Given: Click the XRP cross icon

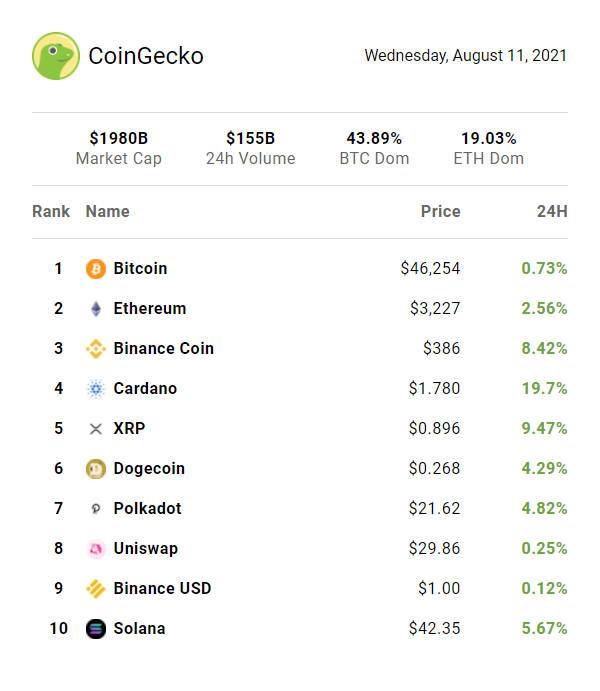Looking at the screenshot, I should click(x=96, y=429).
